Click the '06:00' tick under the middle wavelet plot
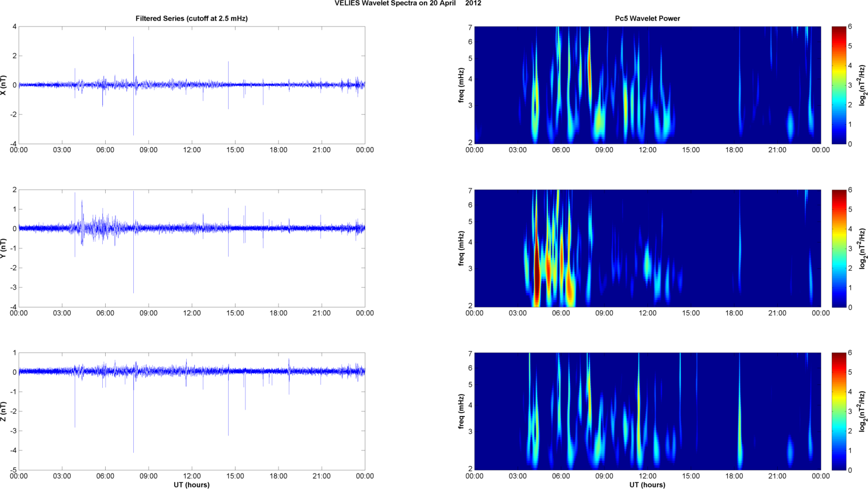Viewport: 868px width, 489px height. pyautogui.click(x=561, y=313)
